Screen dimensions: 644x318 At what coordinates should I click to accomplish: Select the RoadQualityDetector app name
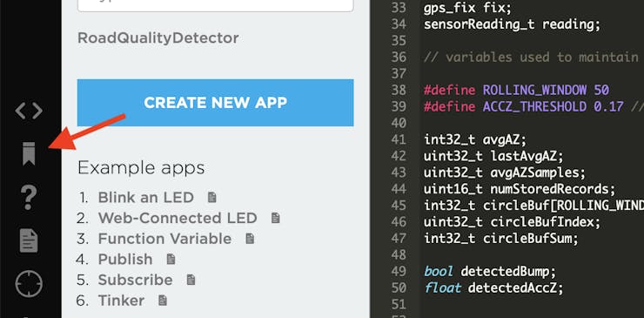pyautogui.click(x=158, y=38)
